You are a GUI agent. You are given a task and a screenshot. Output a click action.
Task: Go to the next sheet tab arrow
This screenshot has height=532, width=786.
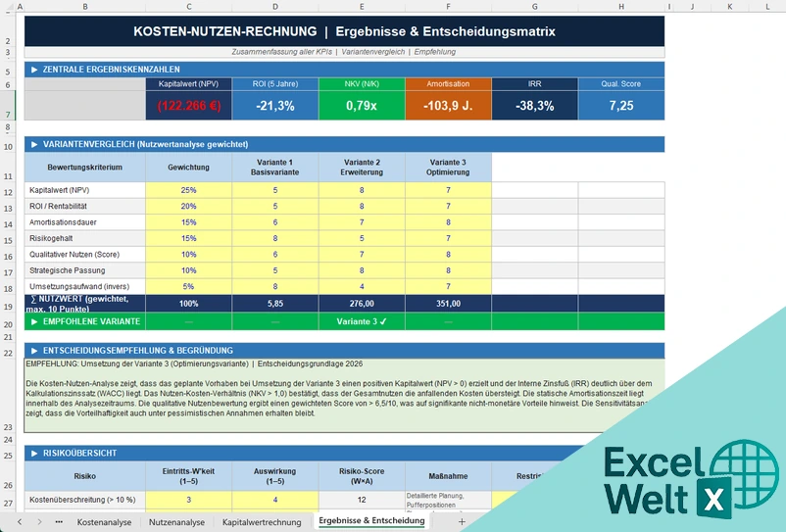coord(39,522)
